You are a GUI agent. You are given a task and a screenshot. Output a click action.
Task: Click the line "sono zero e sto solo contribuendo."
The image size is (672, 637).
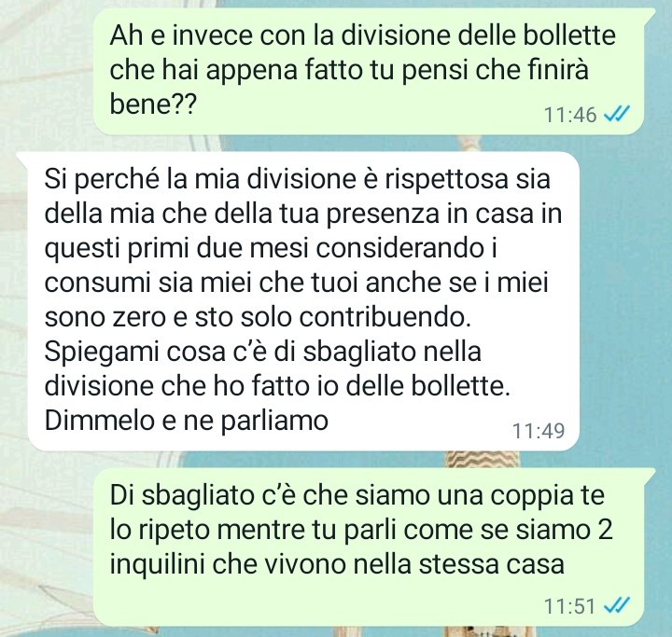[258, 317]
